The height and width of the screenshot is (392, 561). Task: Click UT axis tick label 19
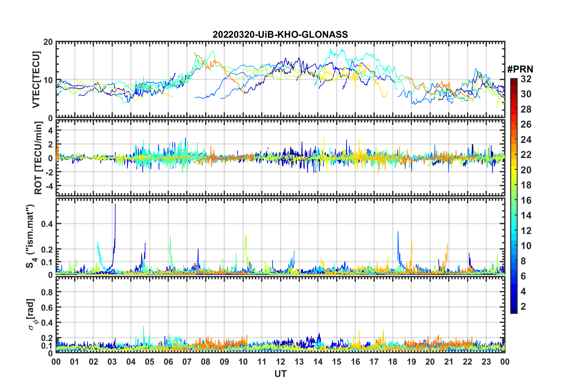[x=411, y=362]
